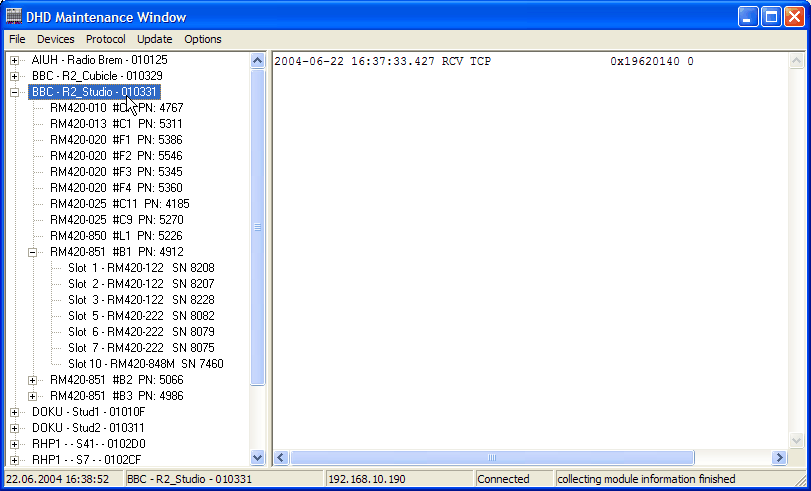Click the device tree scroll down arrow
The image size is (811, 491).
click(257, 457)
